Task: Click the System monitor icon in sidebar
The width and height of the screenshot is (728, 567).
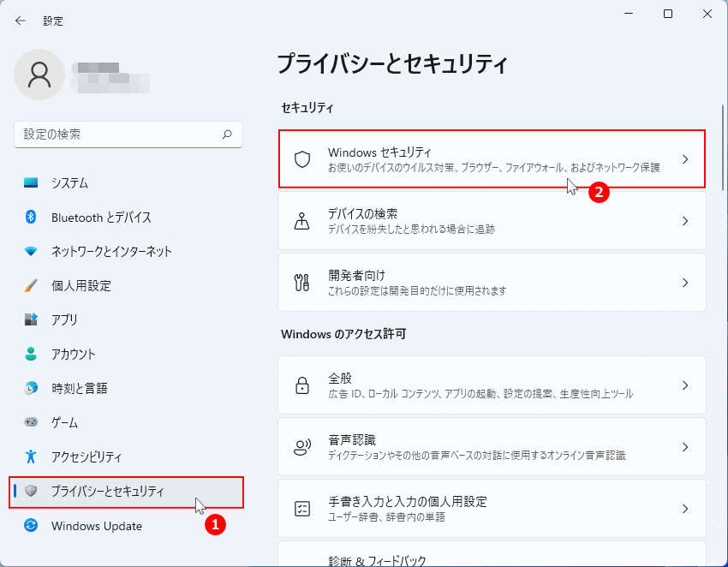Action: coord(31,182)
